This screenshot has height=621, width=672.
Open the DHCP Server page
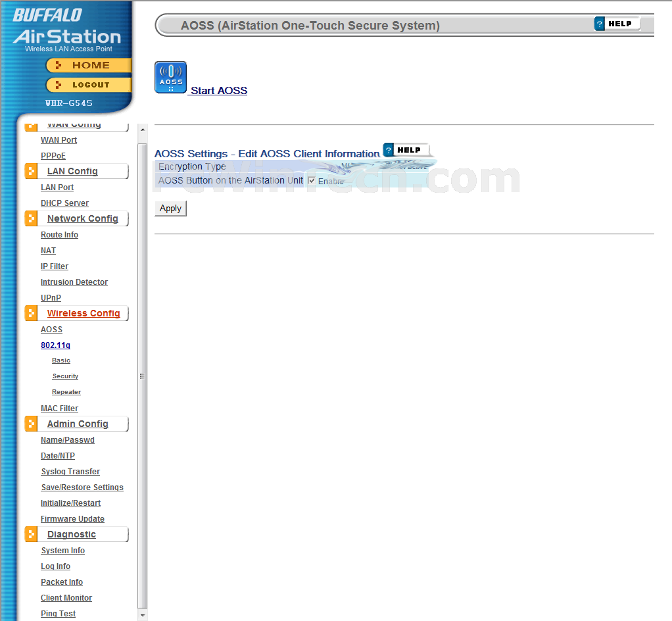point(64,203)
